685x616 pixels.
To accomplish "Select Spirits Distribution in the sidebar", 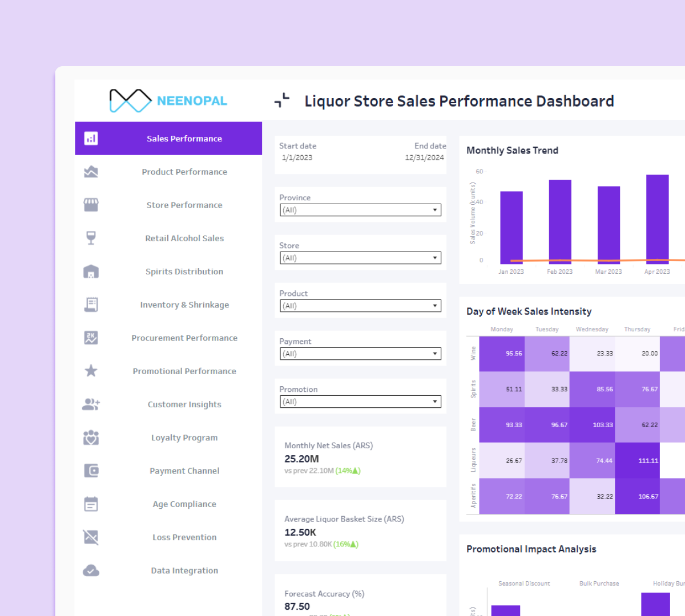I will 184,271.
